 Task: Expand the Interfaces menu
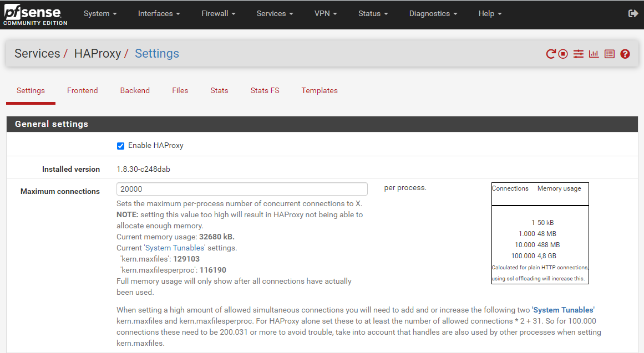click(x=159, y=13)
